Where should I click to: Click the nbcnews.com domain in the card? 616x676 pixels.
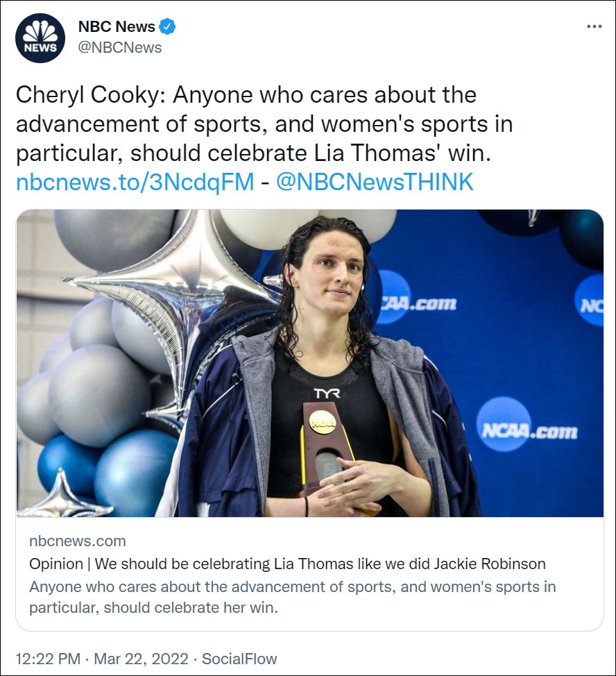pyautogui.click(x=78, y=541)
